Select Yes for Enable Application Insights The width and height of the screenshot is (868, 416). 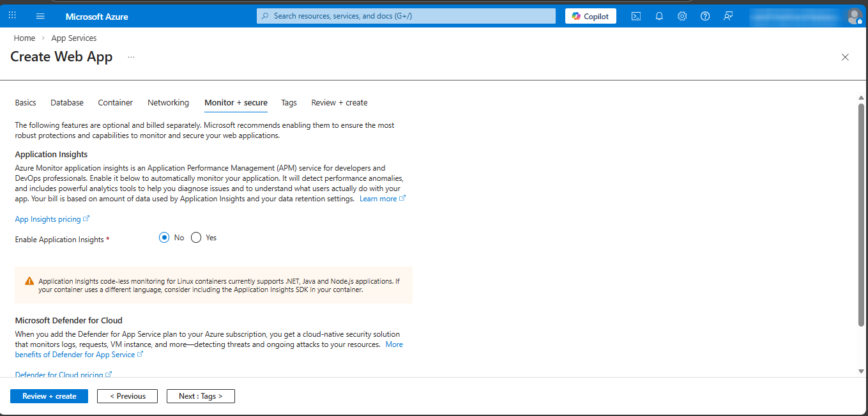196,238
